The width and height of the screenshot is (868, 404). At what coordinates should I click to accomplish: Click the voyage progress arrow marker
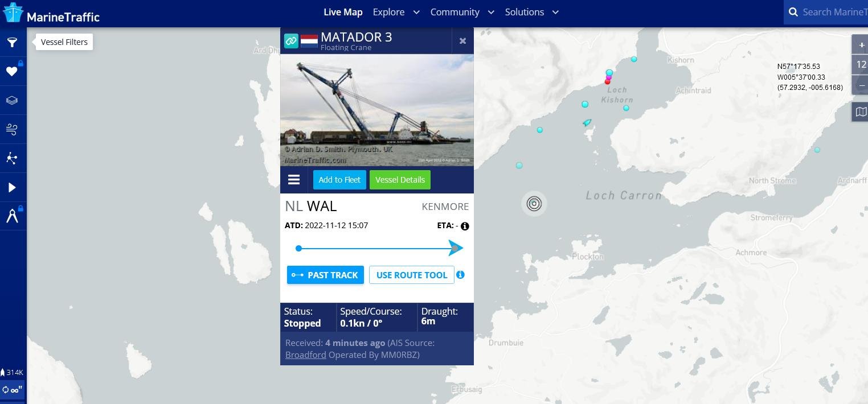pyautogui.click(x=456, y=248)
